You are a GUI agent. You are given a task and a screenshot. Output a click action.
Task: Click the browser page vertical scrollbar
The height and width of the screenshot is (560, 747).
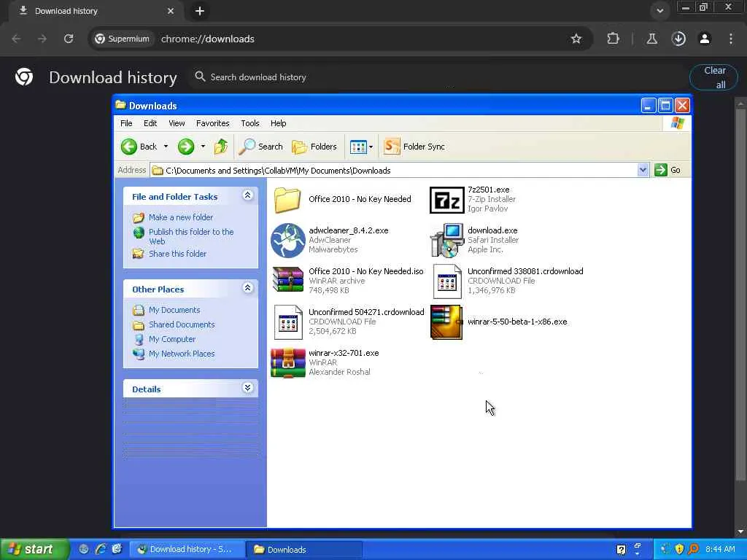[740, 295]
